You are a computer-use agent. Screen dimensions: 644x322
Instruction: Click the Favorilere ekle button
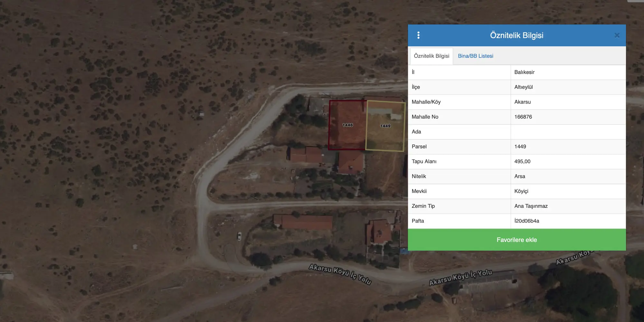(516, 240)
